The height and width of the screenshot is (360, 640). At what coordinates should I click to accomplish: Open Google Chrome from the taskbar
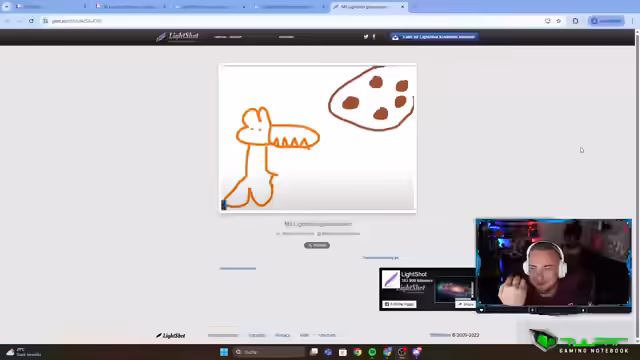pos(358,352)
